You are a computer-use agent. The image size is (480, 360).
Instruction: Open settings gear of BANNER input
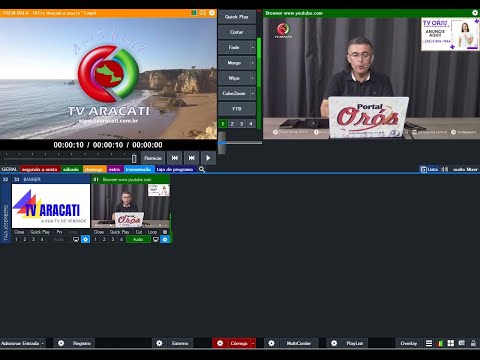(x=85, y=239)
